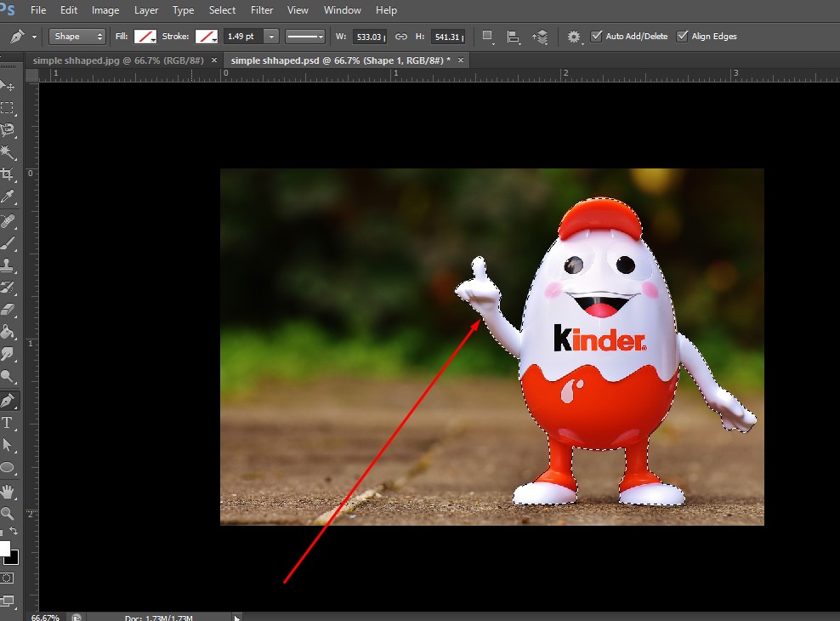The height and width of the screenshot is (621, 840).
Task: Open stroke width dropdown arrow
Action: (271, 37)
